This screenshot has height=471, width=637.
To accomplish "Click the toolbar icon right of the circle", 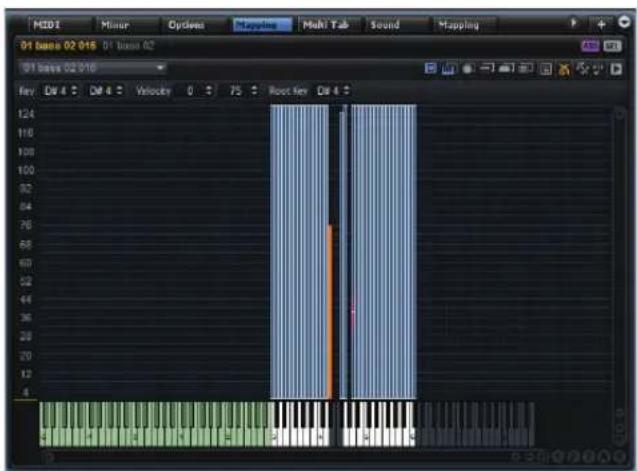I will coord(487,68).
